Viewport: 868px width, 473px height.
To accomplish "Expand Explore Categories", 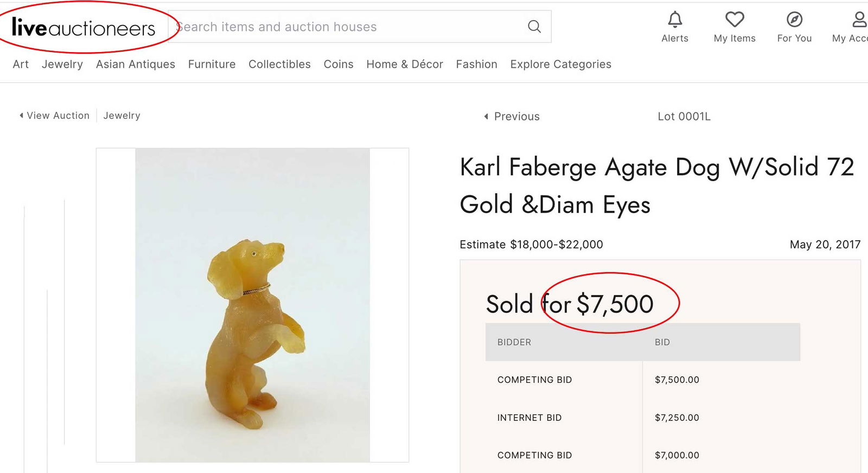I will click(560, 64).
